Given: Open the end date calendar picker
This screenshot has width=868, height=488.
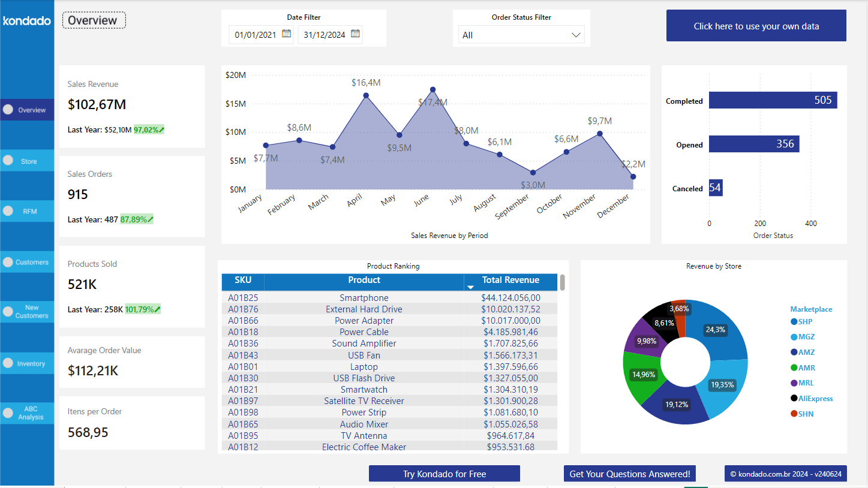Looking at the screenshot, I should pos(355,34).
